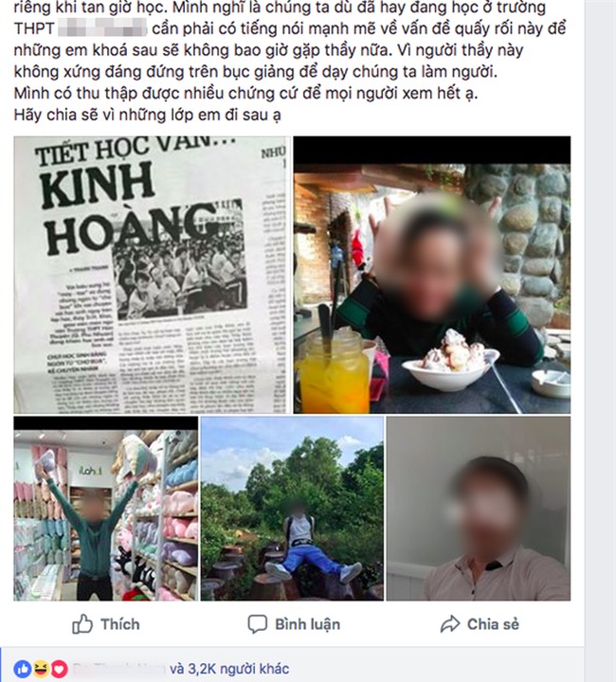Click the blue Like reaction icon
Image resolution: width=616 pixels, height=682 pixels.
(22, 669)
